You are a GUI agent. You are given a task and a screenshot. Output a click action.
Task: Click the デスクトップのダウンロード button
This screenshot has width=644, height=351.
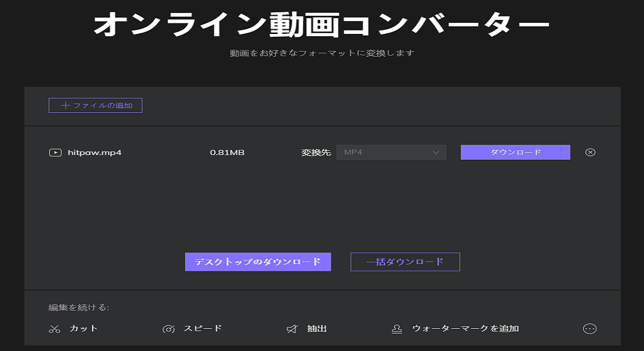258,262
